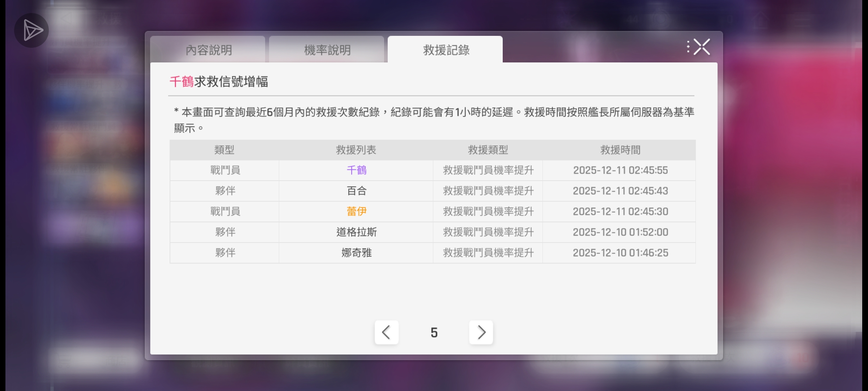
Task: Tap the paper plane send icon
Action: tap(31, 30)
